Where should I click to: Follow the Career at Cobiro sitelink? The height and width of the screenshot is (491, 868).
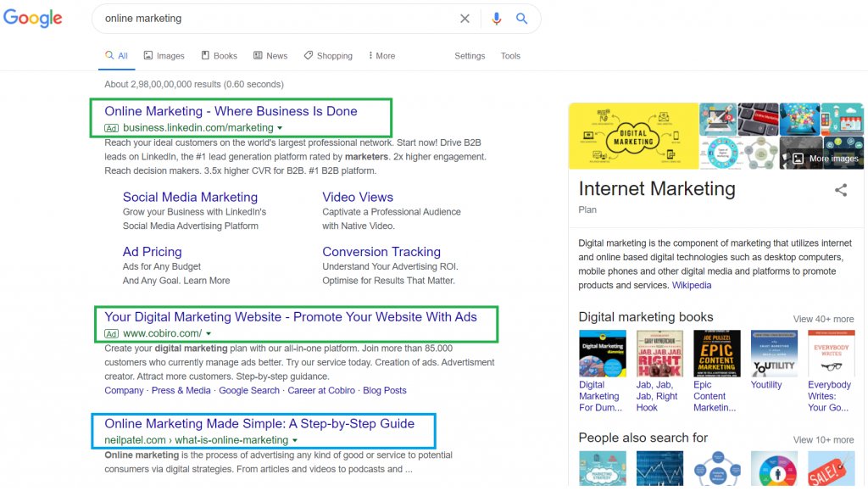pyautogui.click(x=321, y=391)
